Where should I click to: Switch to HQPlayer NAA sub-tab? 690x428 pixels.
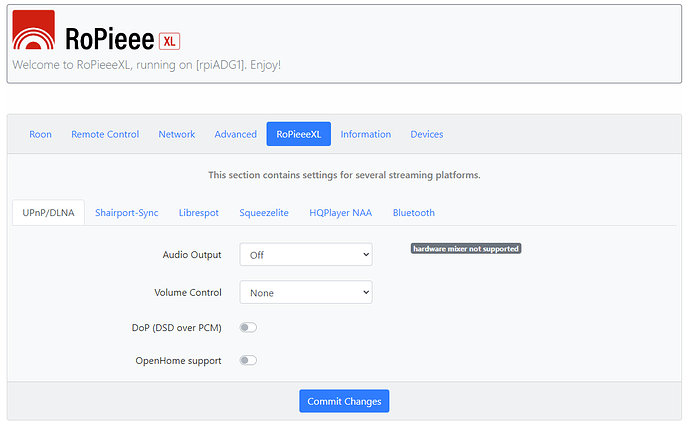(341, 213)
